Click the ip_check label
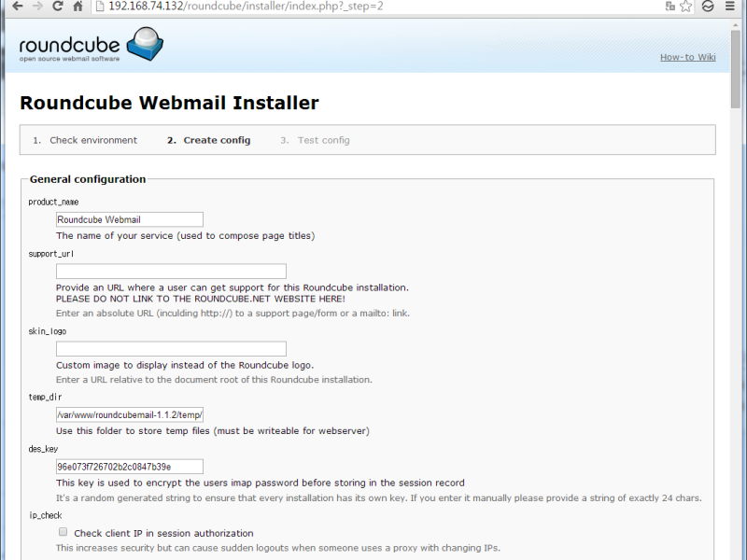The width and height of the screenshot is (747, 560). coord(45,515)
